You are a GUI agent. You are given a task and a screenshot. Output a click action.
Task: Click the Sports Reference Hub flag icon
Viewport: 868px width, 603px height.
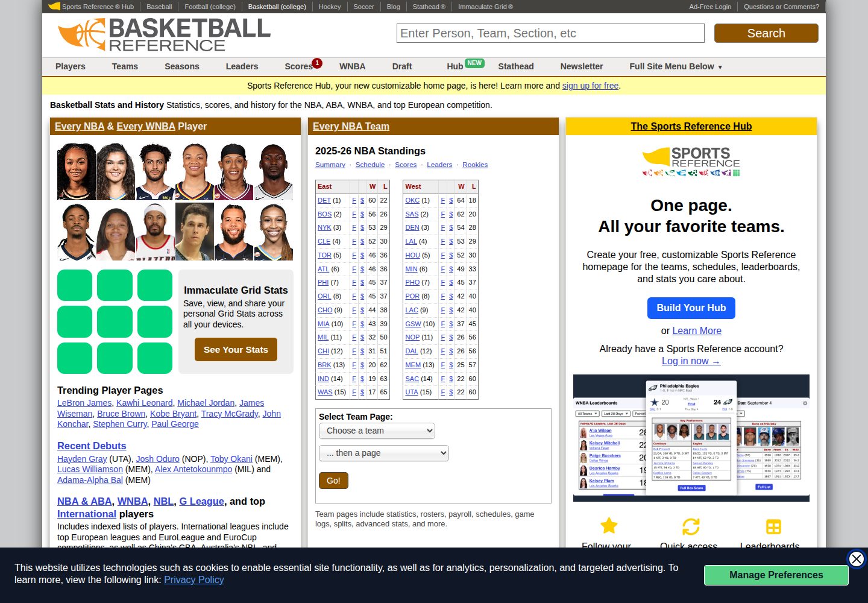(x=54, y=7)
